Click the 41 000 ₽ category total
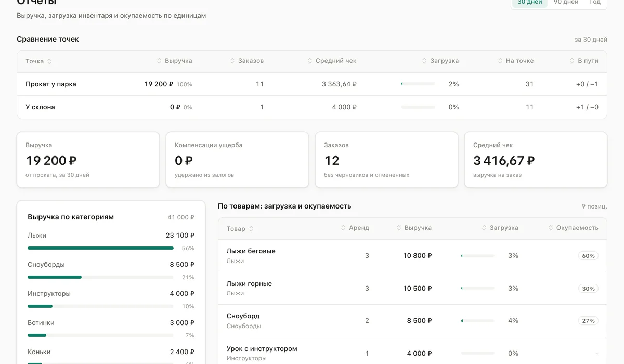 coord(181,217)
